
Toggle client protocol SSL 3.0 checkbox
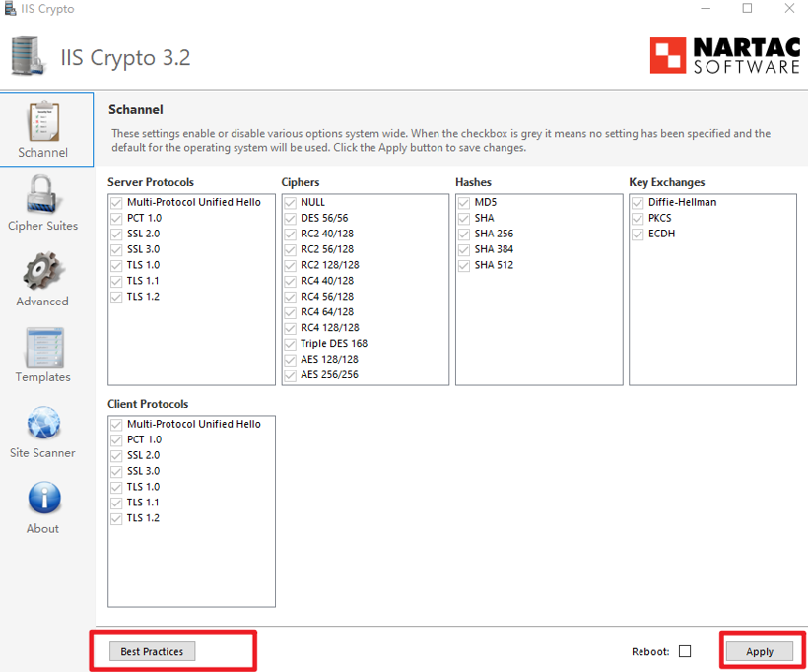(x=117, y=471)
